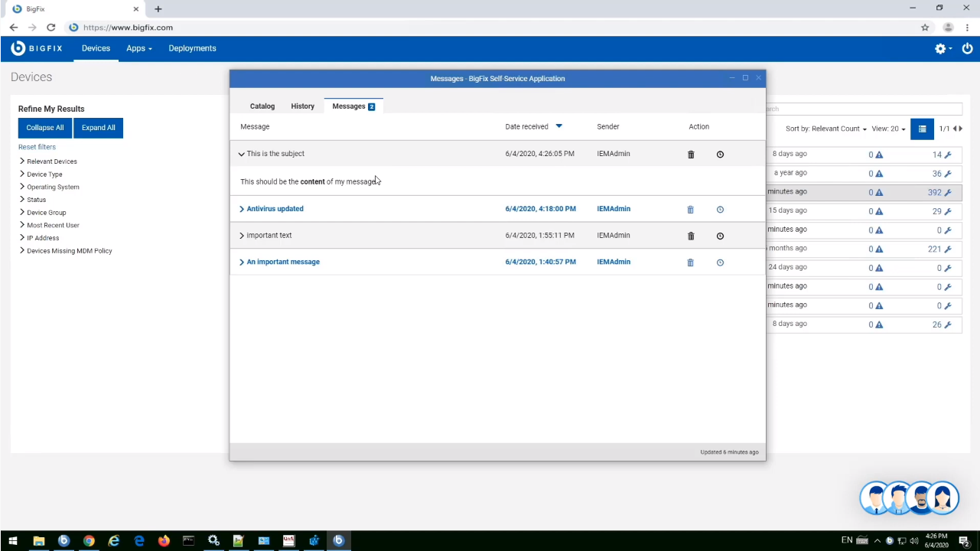Switch to list view in Devices page
The width and height of the screenshot is (980, 551).
(x=922, y=129)
